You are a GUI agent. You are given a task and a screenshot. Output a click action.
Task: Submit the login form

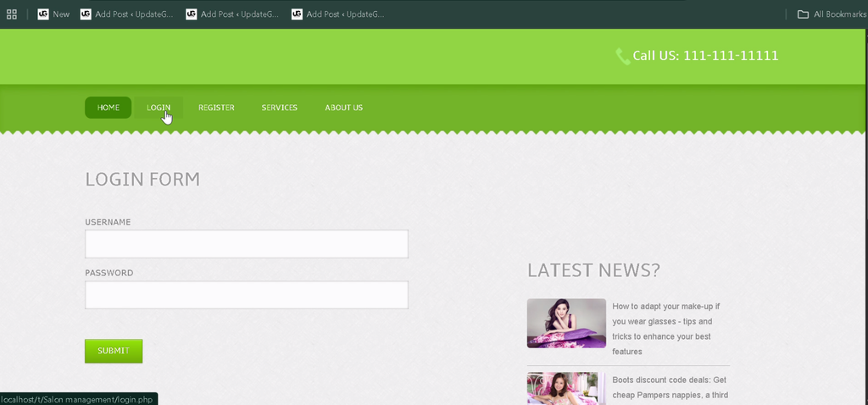click(x=114, y=351)
